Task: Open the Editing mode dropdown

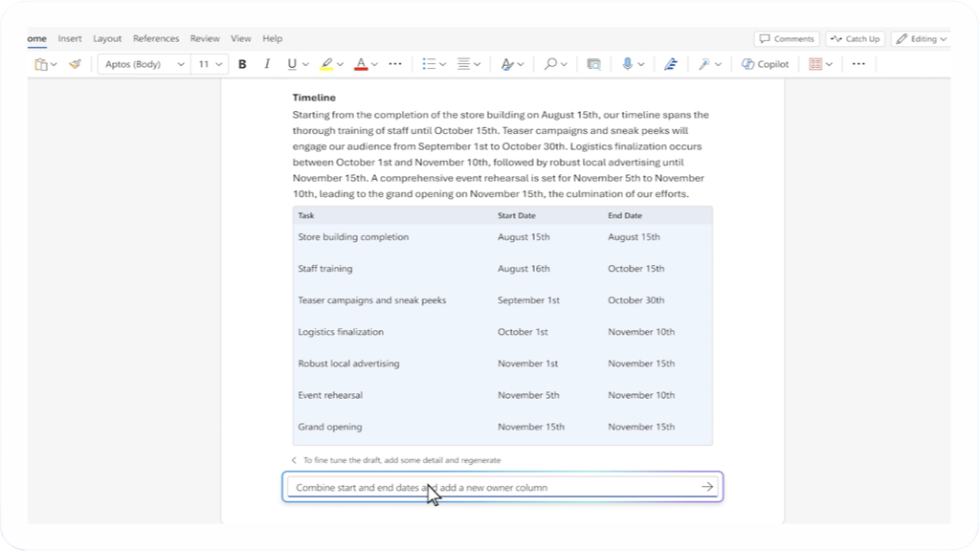Action: tap(922, 38)
